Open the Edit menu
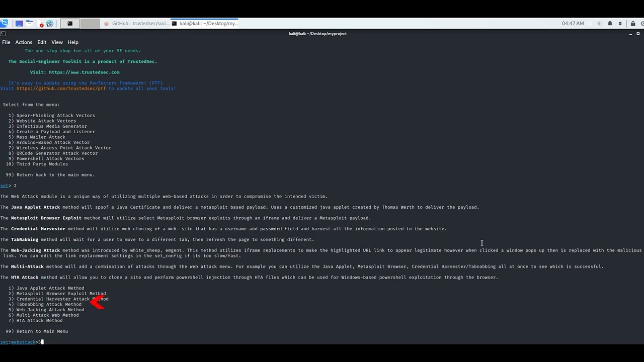Image resolution: width=644 pixels, height=362 pixels. click(42, 42)
